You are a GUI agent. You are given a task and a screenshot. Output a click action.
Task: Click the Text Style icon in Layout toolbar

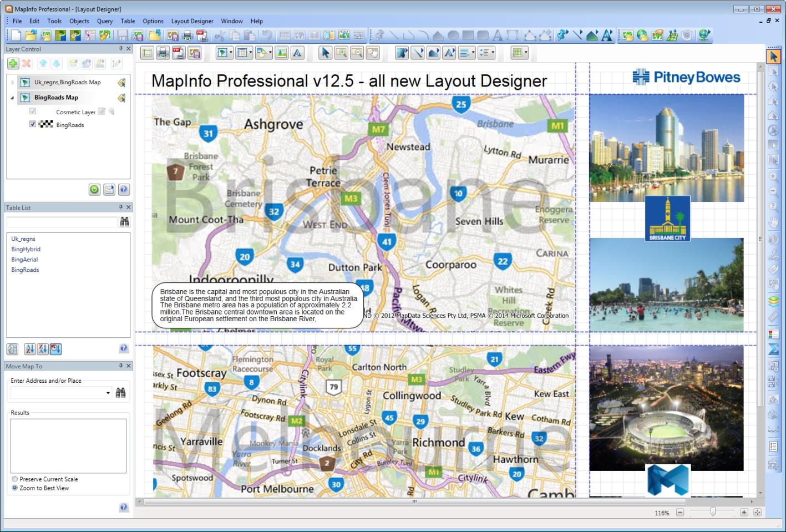[x=449, y=53]
